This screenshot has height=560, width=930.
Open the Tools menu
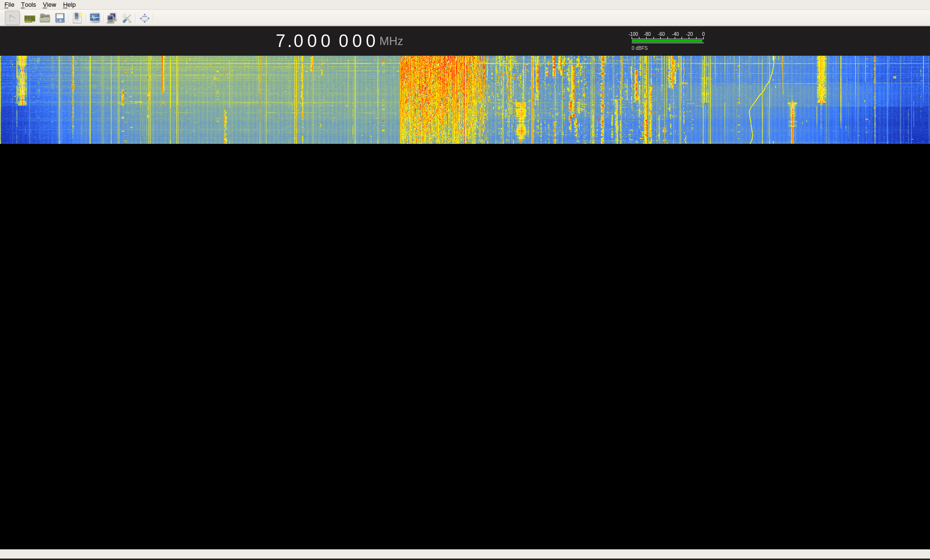29,5
